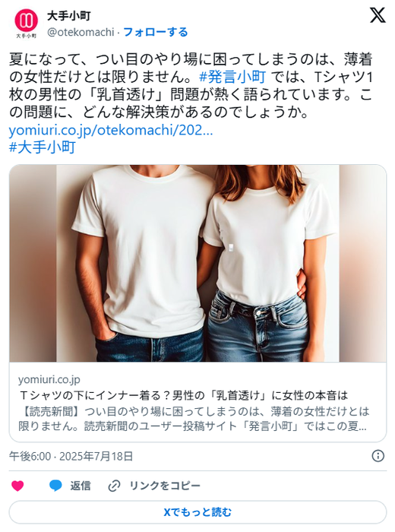
Task: Open the #大手小町 hashtag
Action: coord(42,147)
